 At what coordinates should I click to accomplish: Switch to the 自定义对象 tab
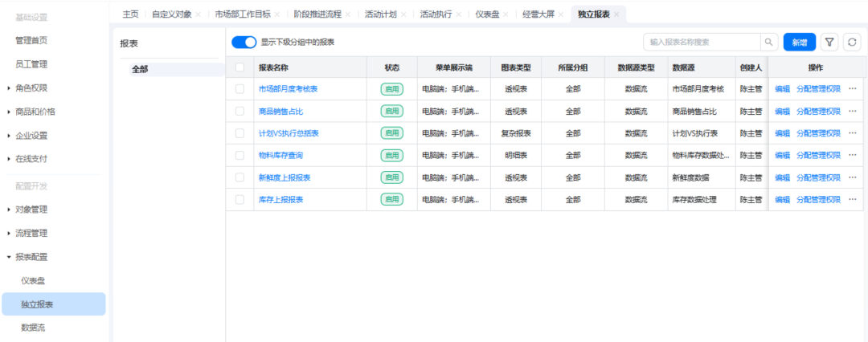172,14
